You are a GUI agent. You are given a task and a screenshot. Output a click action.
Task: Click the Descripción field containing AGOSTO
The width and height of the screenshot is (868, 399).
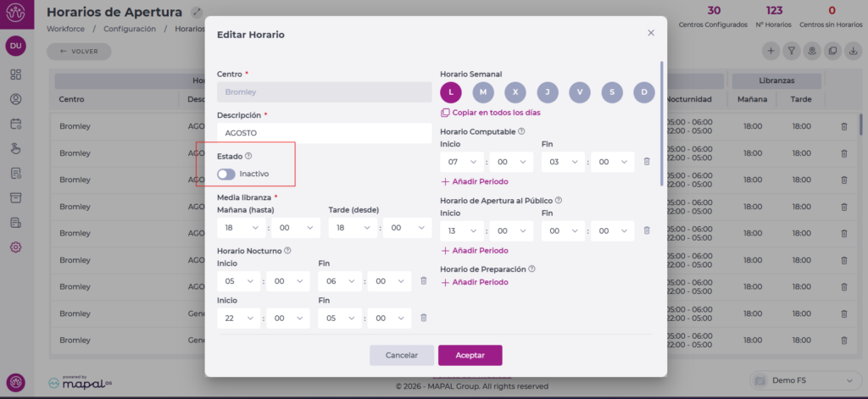(324, 133)
